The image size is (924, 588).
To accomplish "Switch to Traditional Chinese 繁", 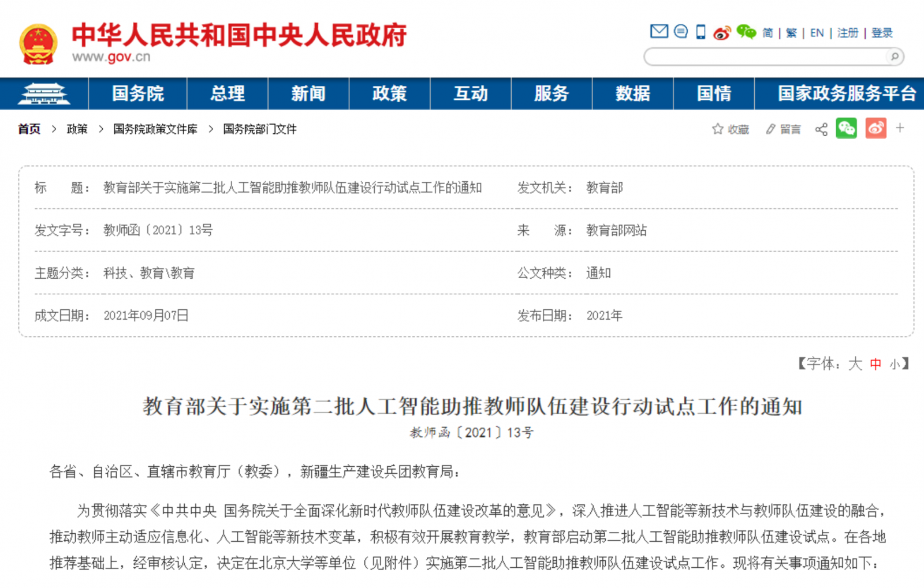I will 791,33.
